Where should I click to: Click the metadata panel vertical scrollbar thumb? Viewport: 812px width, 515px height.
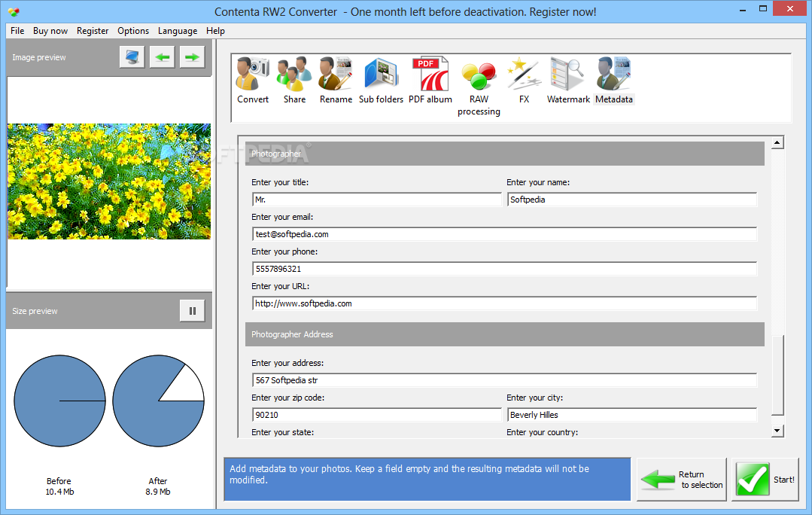click(x=777, y=375)
